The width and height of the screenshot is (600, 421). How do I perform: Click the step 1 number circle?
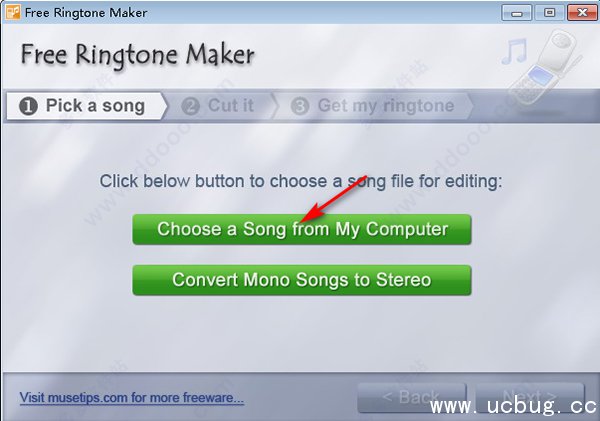(28, 106)
